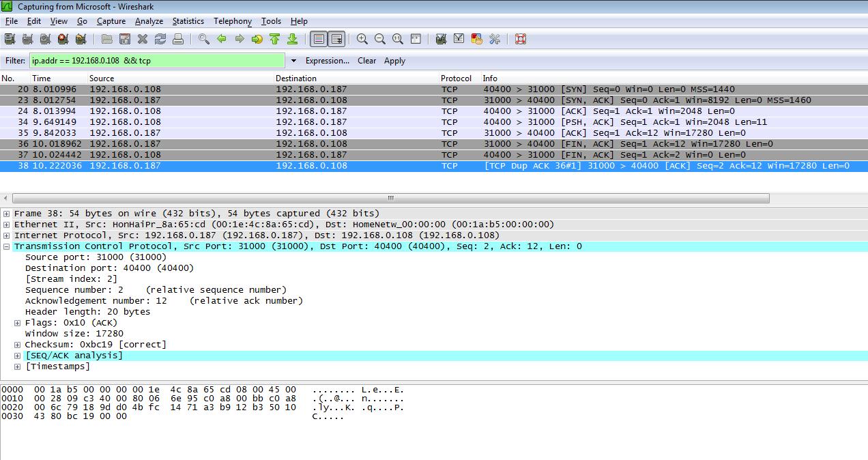This screenshot has height=460, width=868.
Task: Jump to the last packet
Action: (x=293, y=39)
